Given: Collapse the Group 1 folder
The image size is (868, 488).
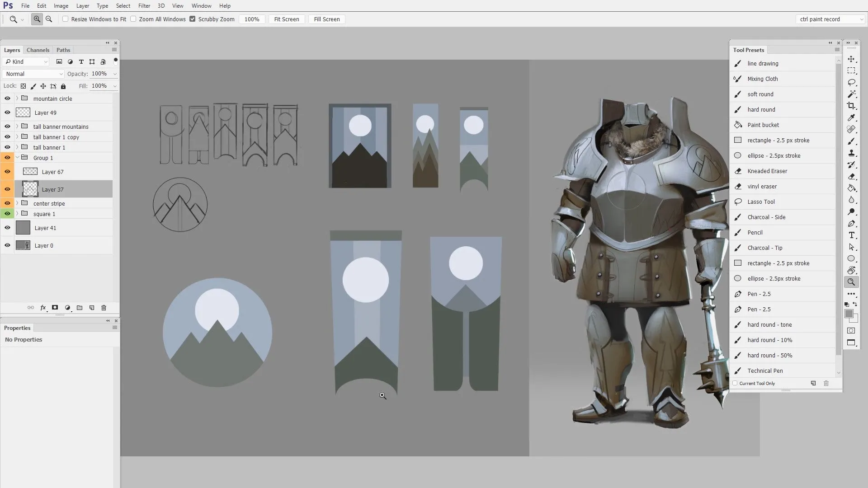Looking at the screenshot, I should pos(17,158).
